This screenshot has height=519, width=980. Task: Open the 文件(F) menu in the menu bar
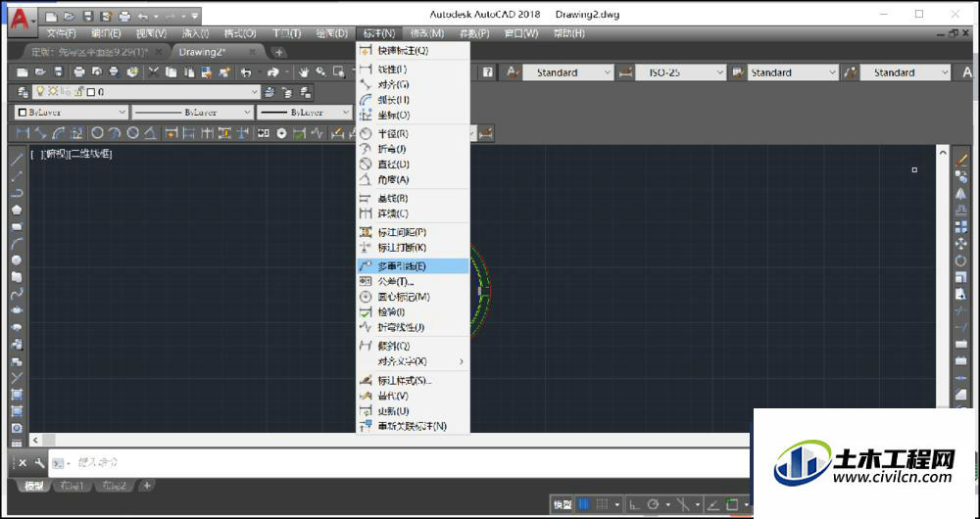tap(61, 33)
